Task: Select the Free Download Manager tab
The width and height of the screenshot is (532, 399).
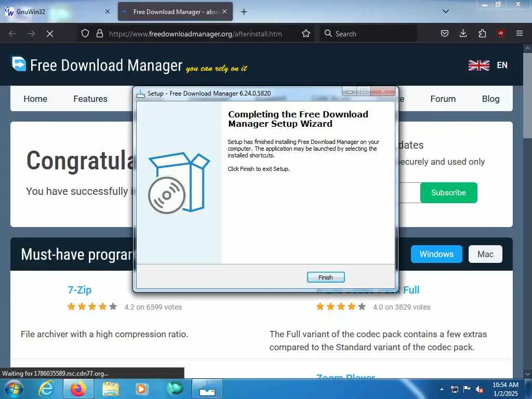Action: coord(176,11)
